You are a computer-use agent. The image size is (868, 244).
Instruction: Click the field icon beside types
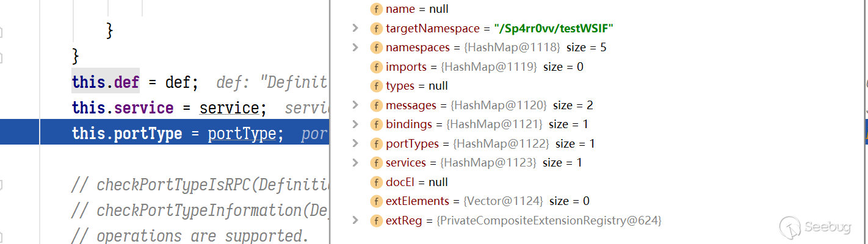tap(377, 86)
